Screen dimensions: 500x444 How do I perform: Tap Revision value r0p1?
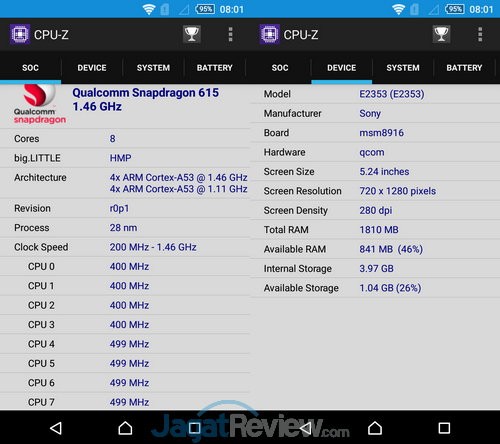click(x=119, y=208)
